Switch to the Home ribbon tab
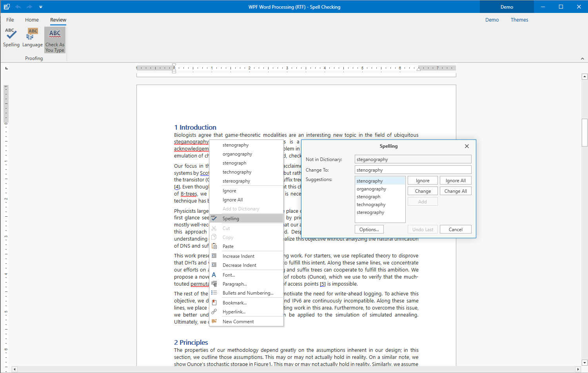Screen dimensions: 588x373 pyautogui.click(x=32, y=20)
